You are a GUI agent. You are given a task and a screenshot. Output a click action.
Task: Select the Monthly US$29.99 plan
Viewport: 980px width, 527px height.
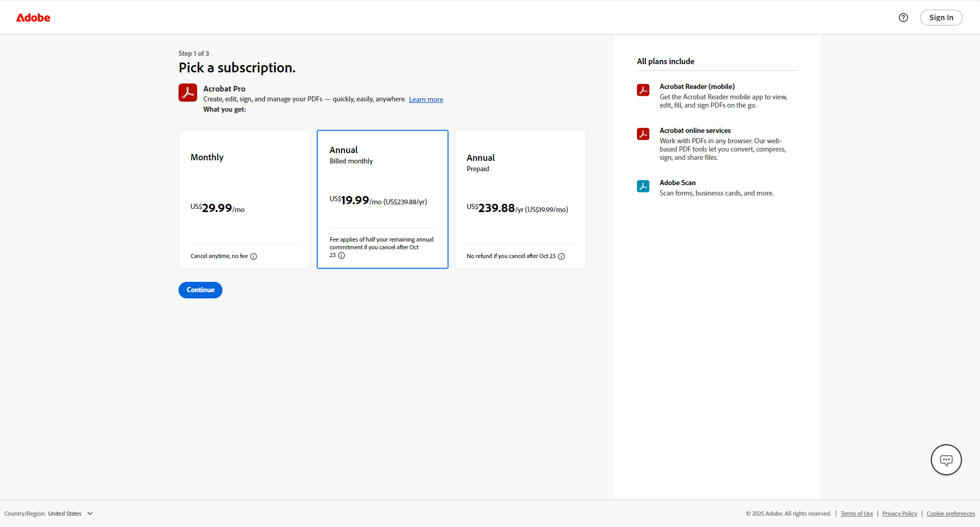coord(244,199)
